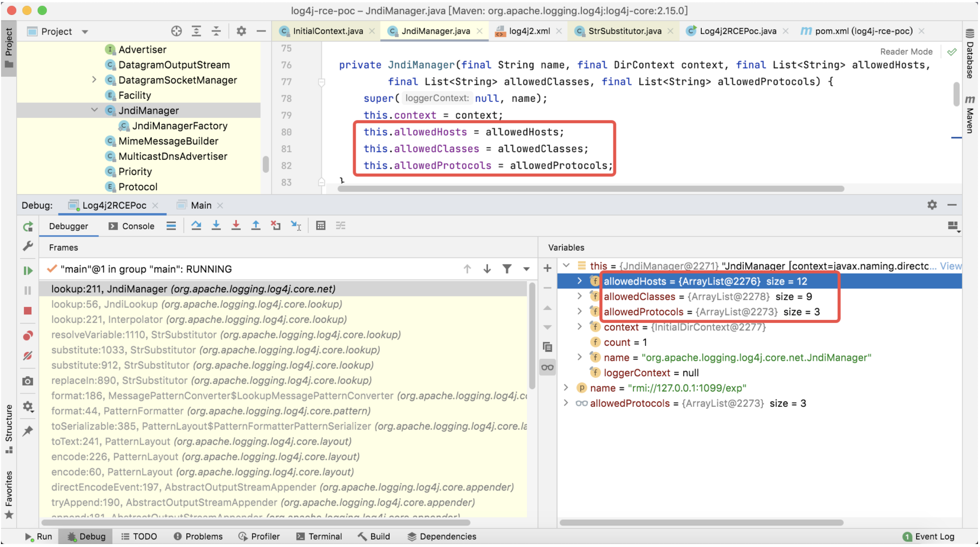The image size is (980, 547).
Task: Expand the DatagramSocketManager tree node
Action: (94, 80)
